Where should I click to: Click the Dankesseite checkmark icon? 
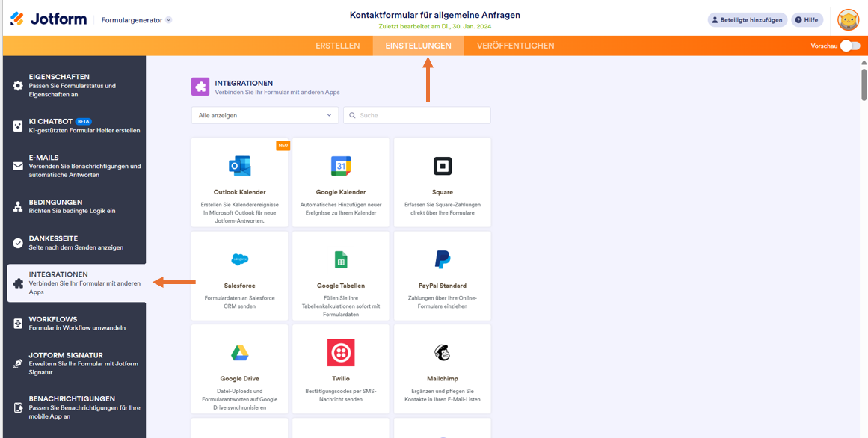pyautogui.click(x=18, y=242)
